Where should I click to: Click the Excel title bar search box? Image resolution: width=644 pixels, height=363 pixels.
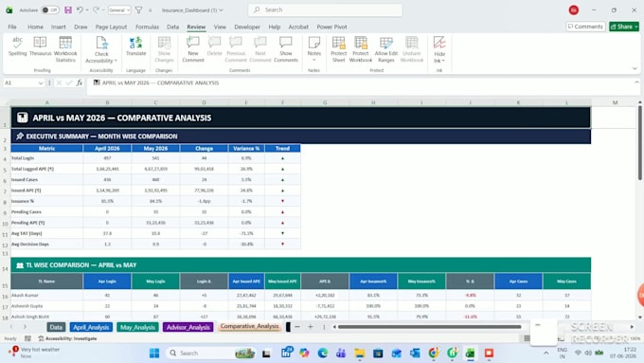point(325,9)
